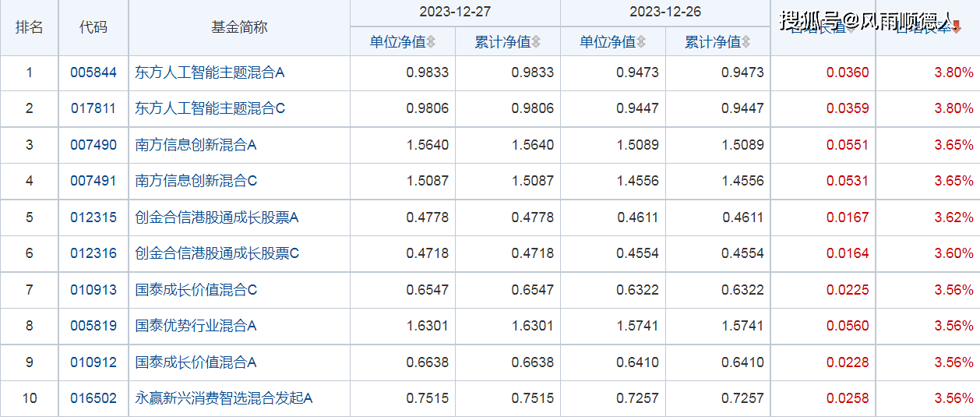This screenshot has height=417, width=980.
Task: Select 12-26 unit value 0.7257
Action: point(638,398)
